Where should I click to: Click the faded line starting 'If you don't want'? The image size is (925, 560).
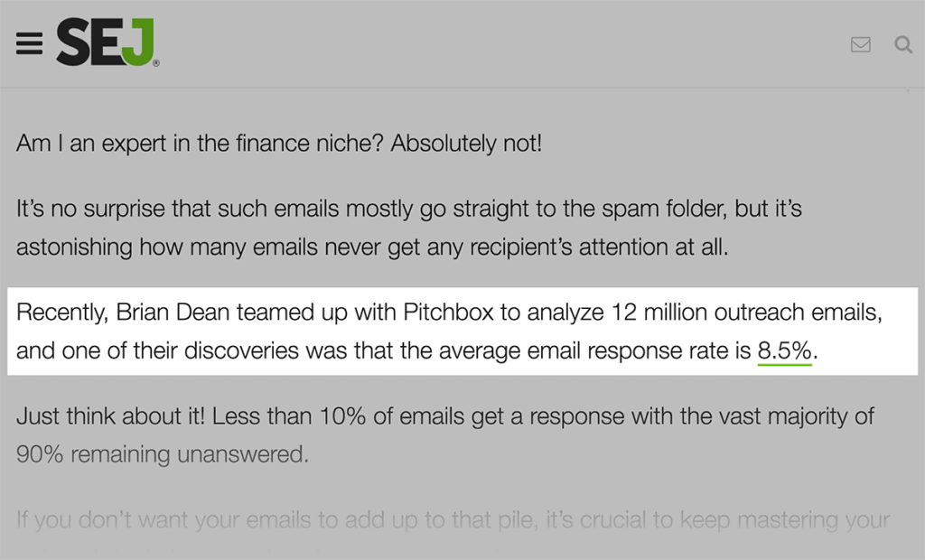coord(452,519)
